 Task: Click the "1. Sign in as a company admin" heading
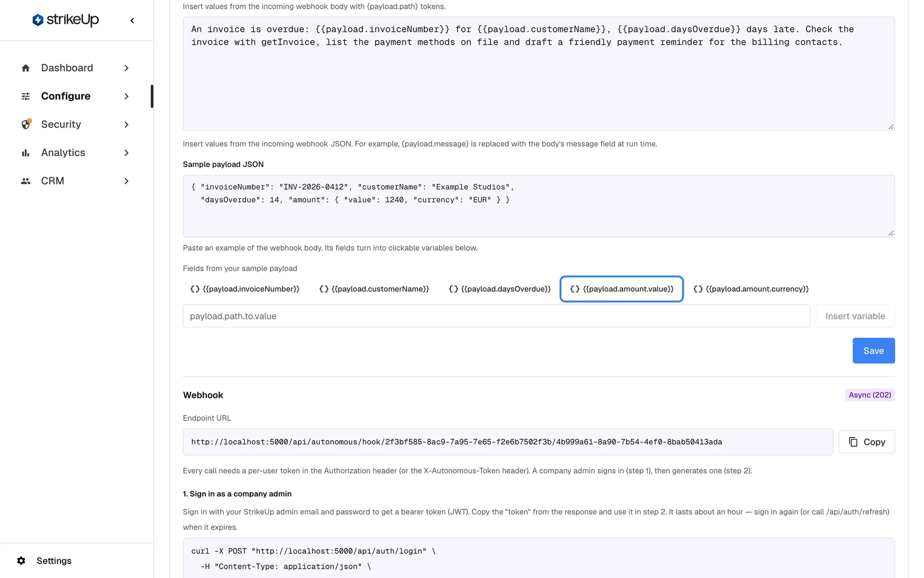tap(237, 494)
